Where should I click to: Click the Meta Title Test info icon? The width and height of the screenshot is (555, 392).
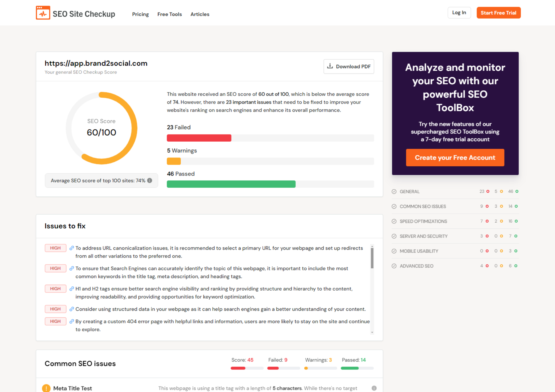[374, 388]
